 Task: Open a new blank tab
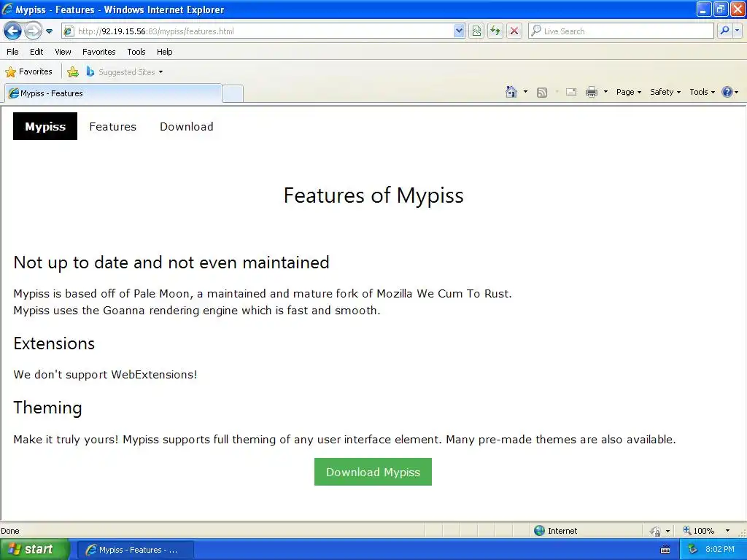(x=233, y=93)
